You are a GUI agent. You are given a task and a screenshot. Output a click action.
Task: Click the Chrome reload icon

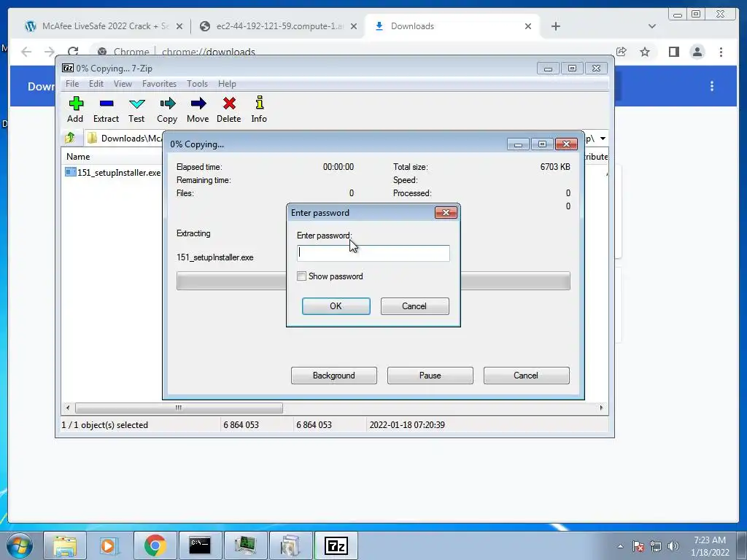pos(73,52)
